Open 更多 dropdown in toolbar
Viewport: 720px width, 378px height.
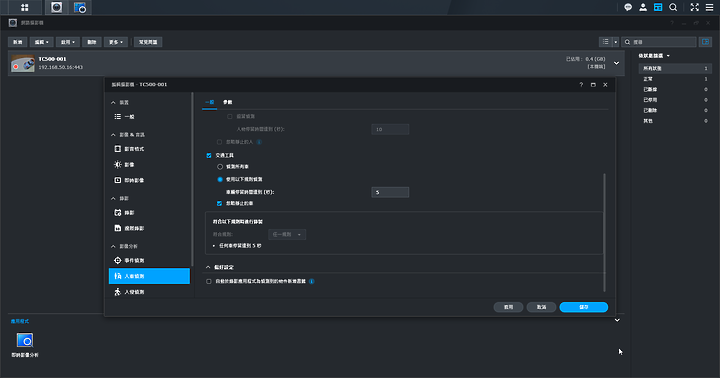pos(116,42)
